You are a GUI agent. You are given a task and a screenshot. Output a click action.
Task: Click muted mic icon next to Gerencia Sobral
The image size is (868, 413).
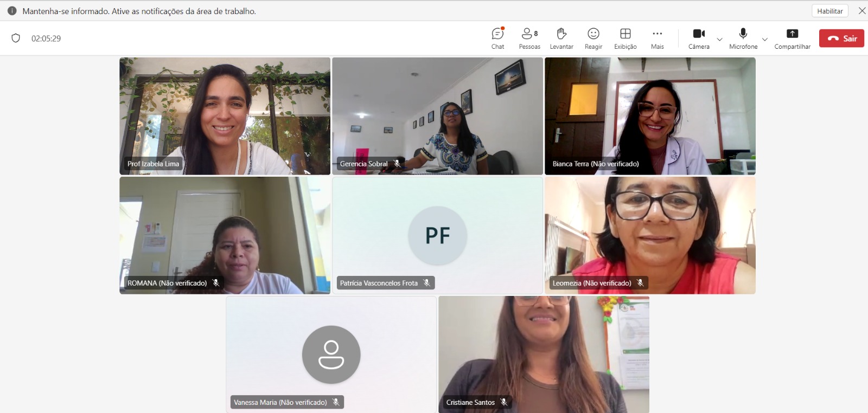[397, 164]
